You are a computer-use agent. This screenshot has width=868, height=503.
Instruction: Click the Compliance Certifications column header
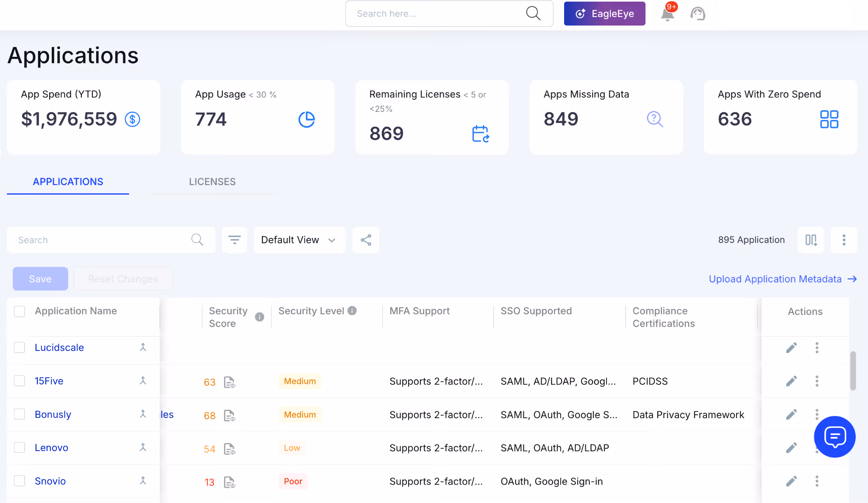point(664,317)
